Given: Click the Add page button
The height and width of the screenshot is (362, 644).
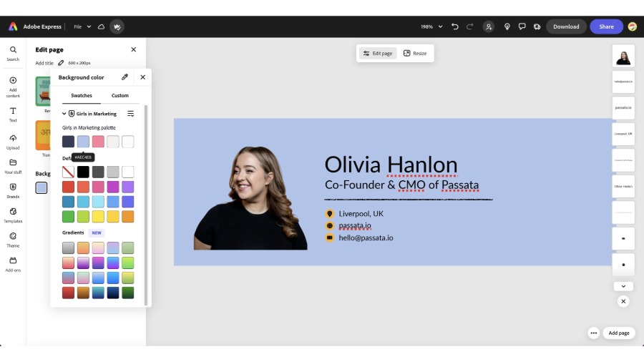Looking at the screenshot, I should pos(618,333).
